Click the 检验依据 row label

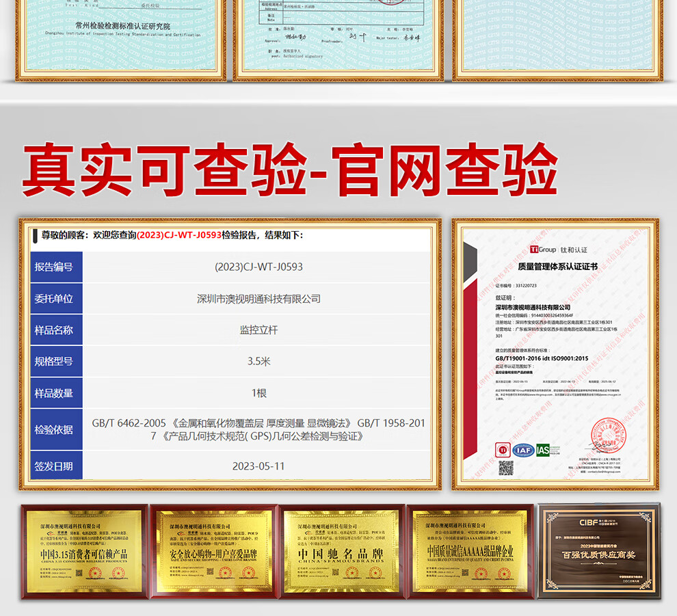[x=55, y=430]
